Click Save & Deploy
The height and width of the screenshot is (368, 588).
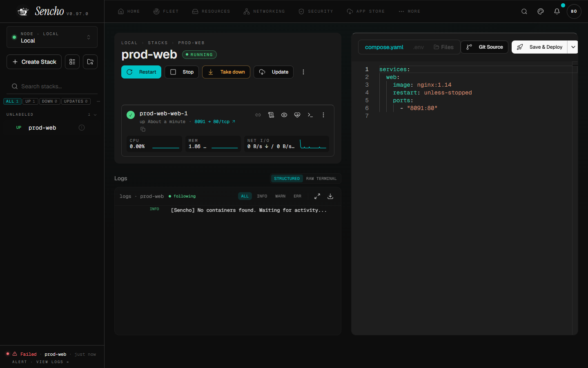tap(539, 47)
